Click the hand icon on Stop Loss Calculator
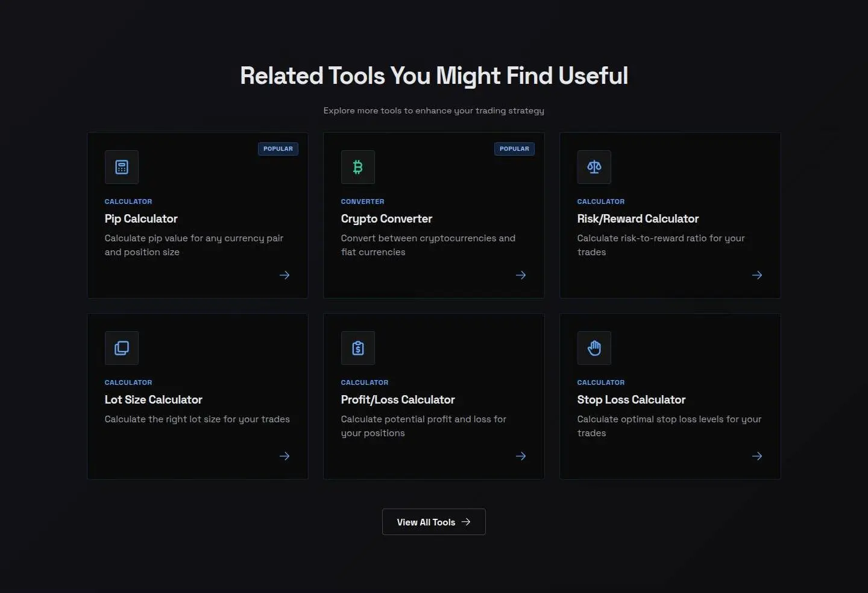The image size is (868, 593). click(594, 348)
